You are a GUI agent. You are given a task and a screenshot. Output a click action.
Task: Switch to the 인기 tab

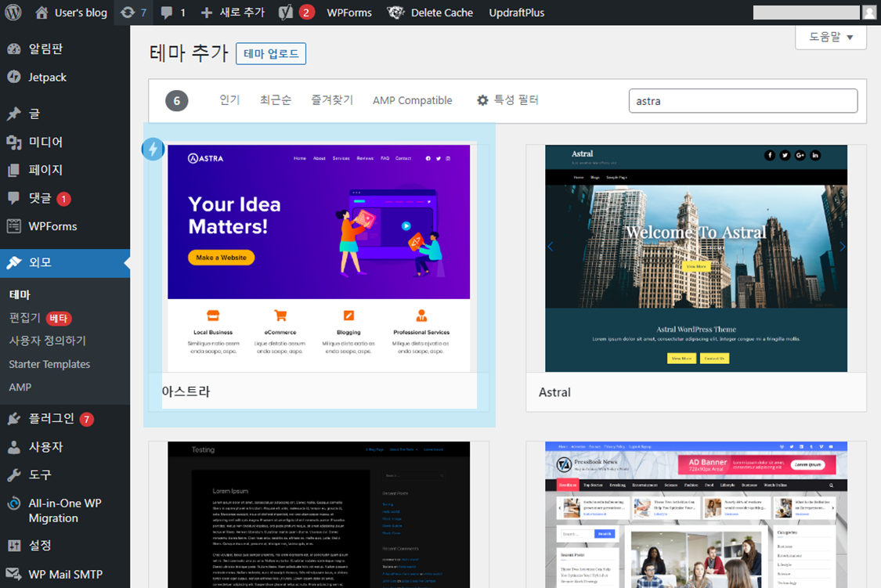click(x=229, y=100)
